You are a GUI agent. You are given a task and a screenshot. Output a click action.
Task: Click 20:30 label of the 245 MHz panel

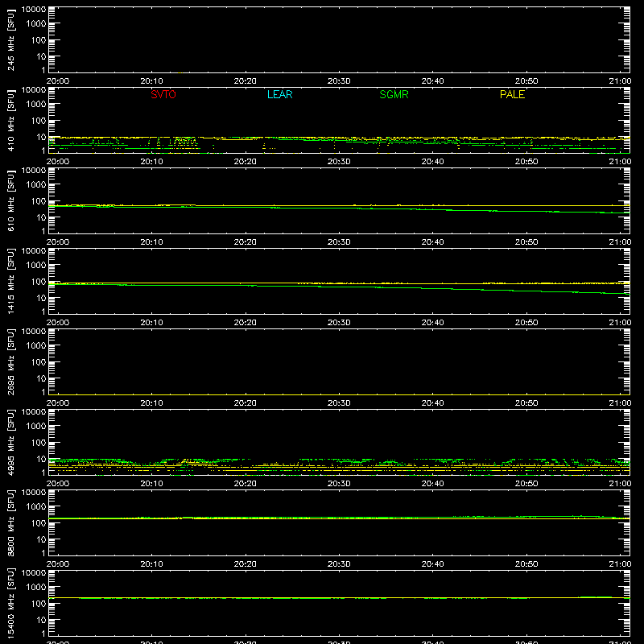click(339, 81)
